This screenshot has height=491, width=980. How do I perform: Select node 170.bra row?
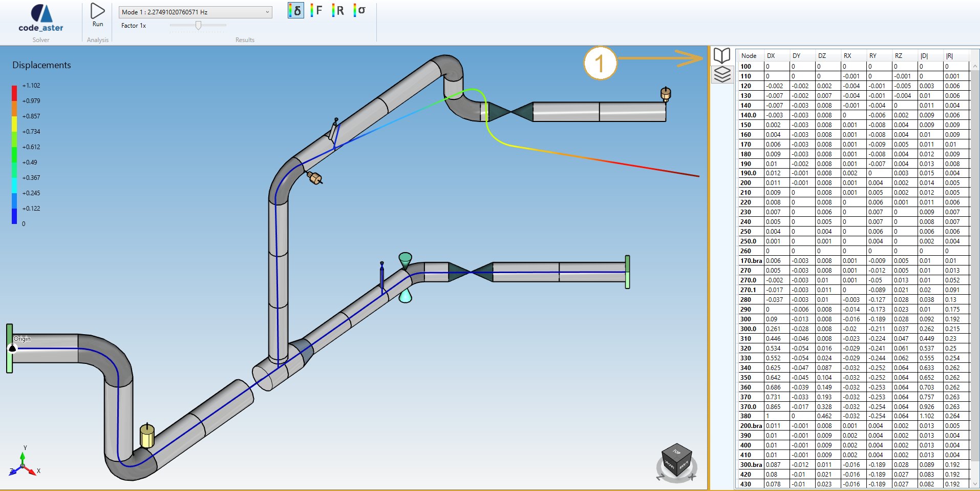pyautogui.click(x=854, y=261)
